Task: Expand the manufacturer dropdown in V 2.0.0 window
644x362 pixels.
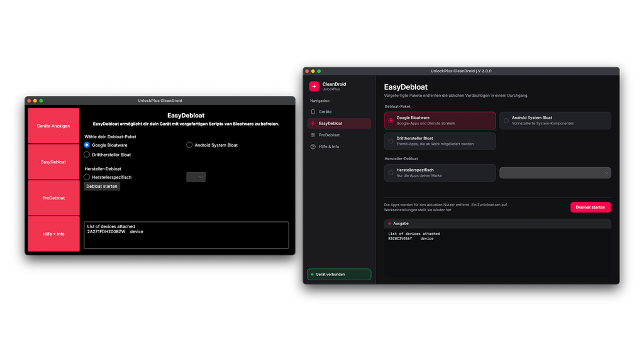Action: coord(555,173)
